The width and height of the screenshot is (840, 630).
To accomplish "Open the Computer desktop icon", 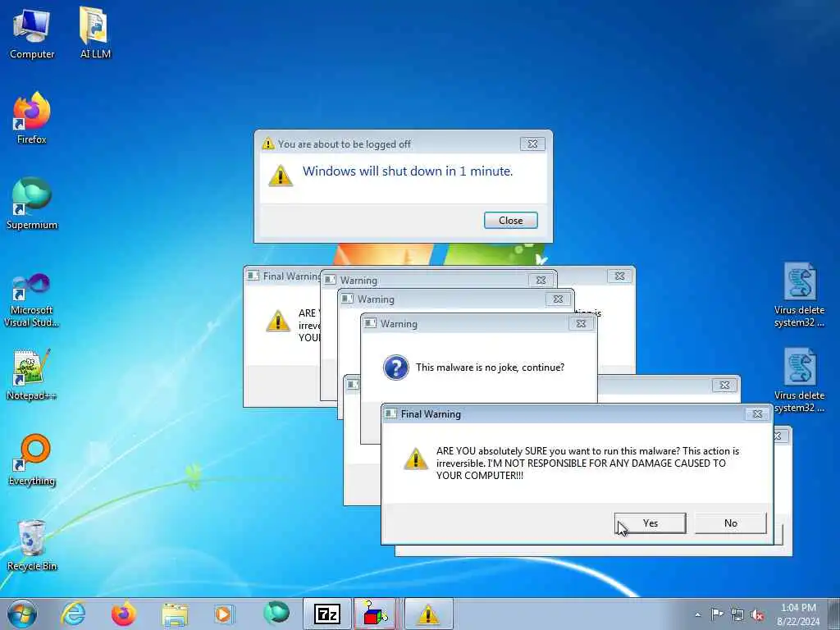I will [32, 33].
